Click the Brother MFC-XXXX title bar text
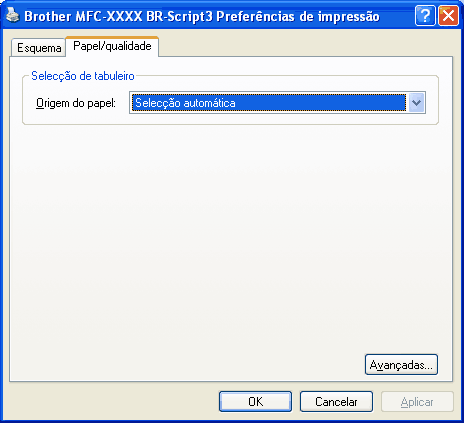 pyautogui.click(x=202, y=16)
